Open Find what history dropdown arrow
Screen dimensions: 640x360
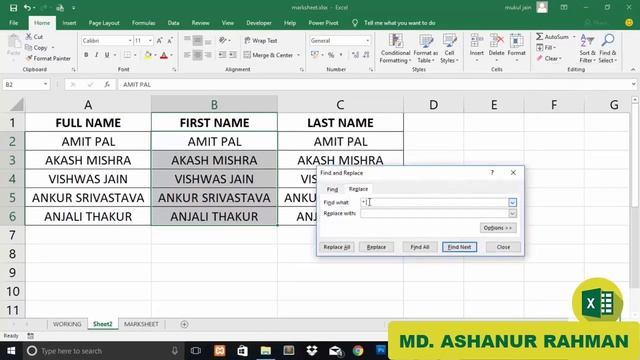[x=513, y=202]
